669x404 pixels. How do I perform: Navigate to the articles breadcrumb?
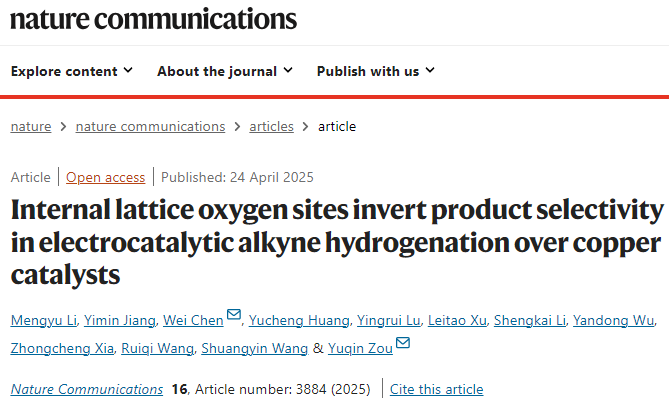point(271,127)
